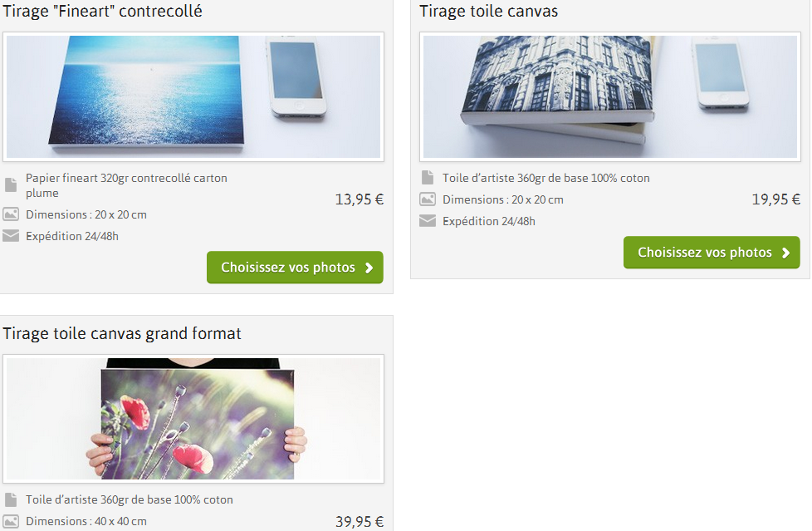Click the envelope icon for canvas Expédition 24/48h

428,221
